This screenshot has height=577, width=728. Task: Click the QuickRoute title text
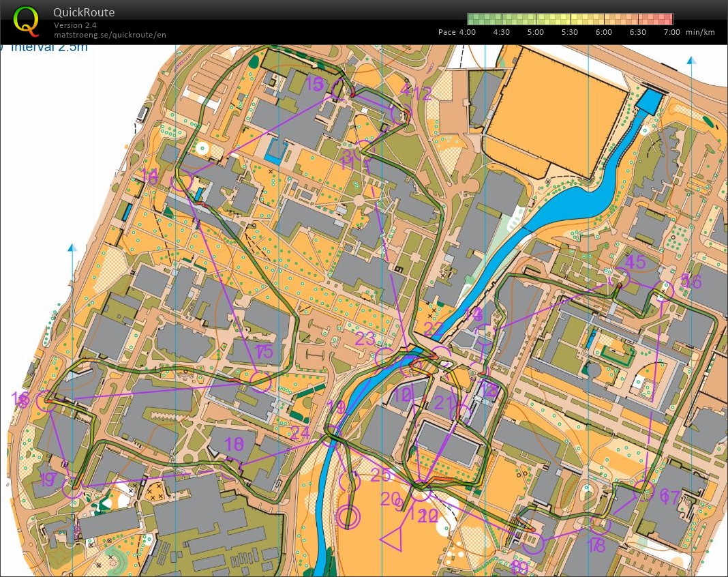coord(84,12)
